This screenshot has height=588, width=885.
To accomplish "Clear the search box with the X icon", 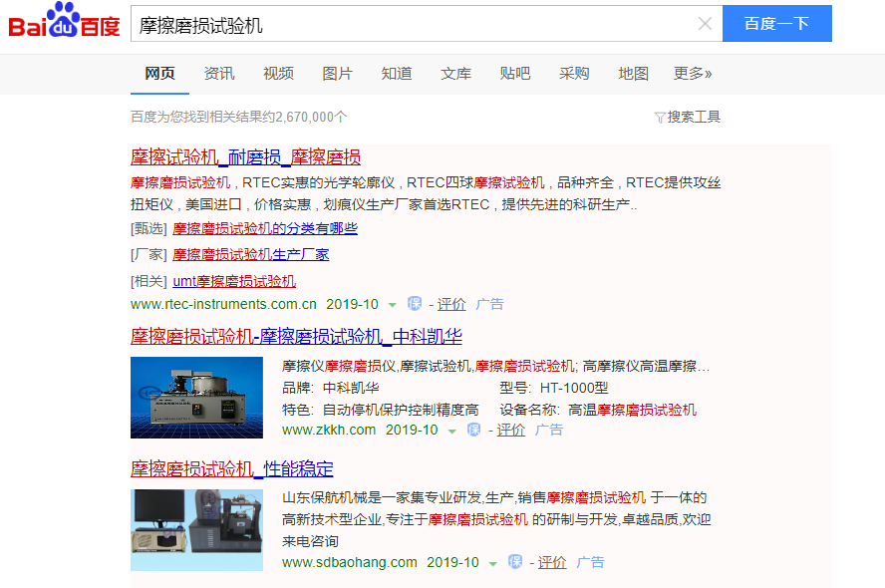I will pyautogui.click(x=705, y=24).
